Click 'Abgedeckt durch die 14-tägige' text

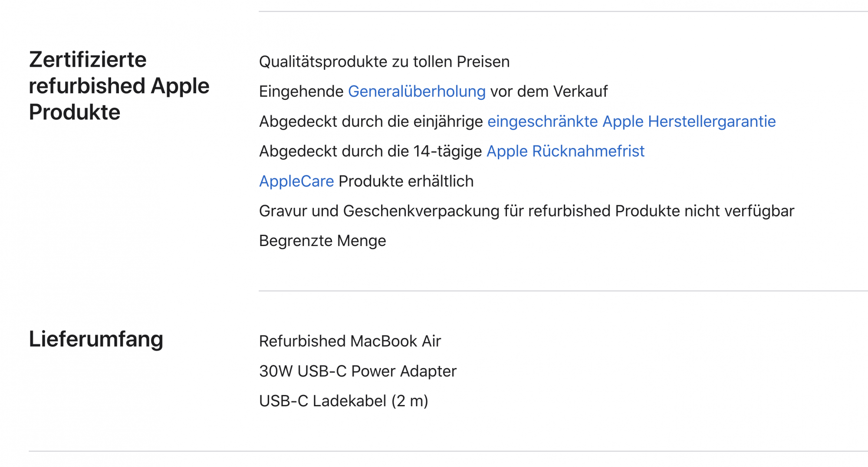(x=370, y=151)
